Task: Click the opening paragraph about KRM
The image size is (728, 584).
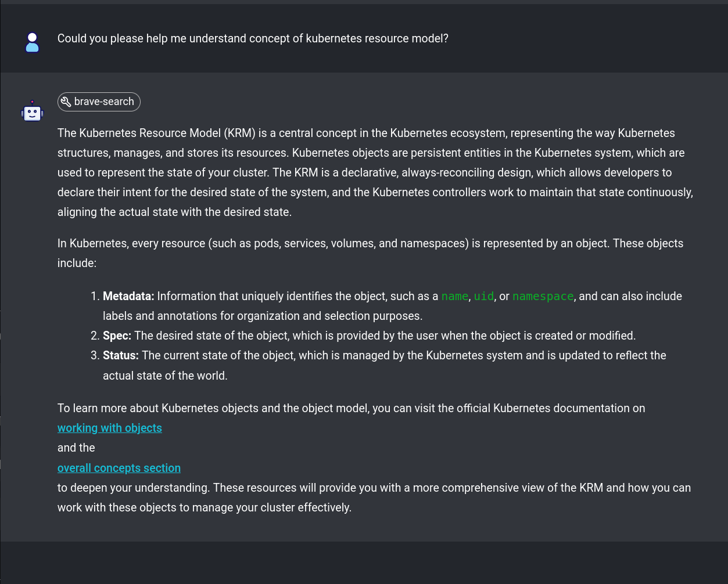Action: (372, 172)
